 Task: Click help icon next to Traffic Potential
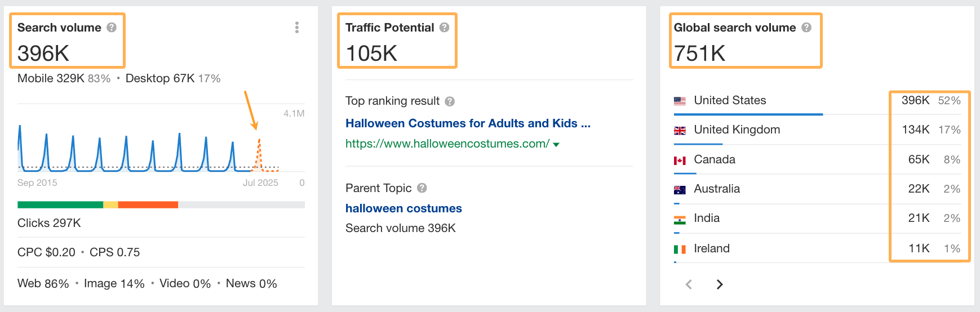point(444,28)
